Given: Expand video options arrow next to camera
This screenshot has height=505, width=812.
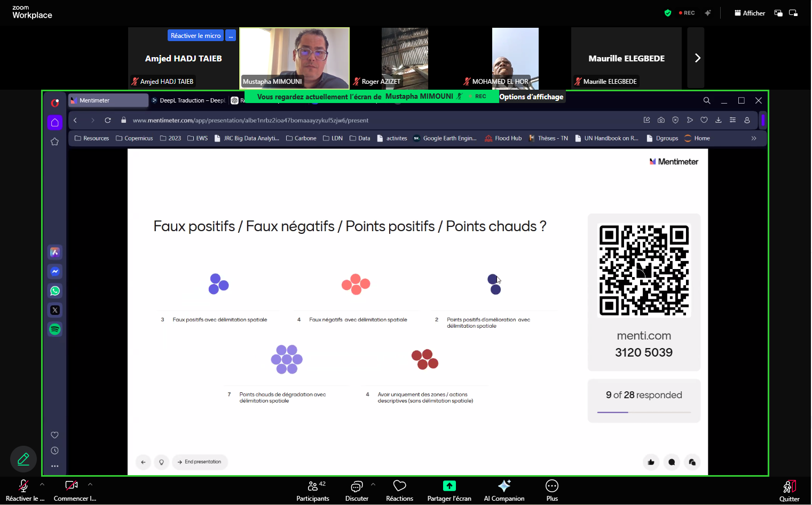Looking at the screenshot, I should [x=90, y=485].
